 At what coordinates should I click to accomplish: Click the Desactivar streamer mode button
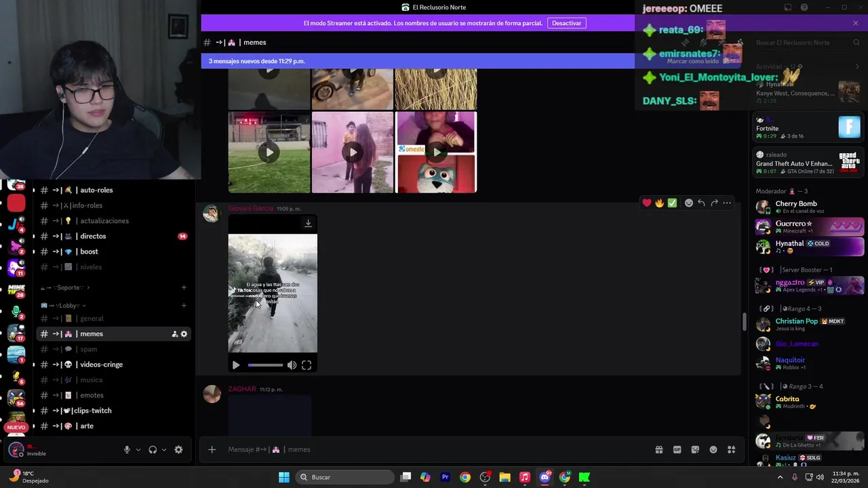[x=566, y=23]
